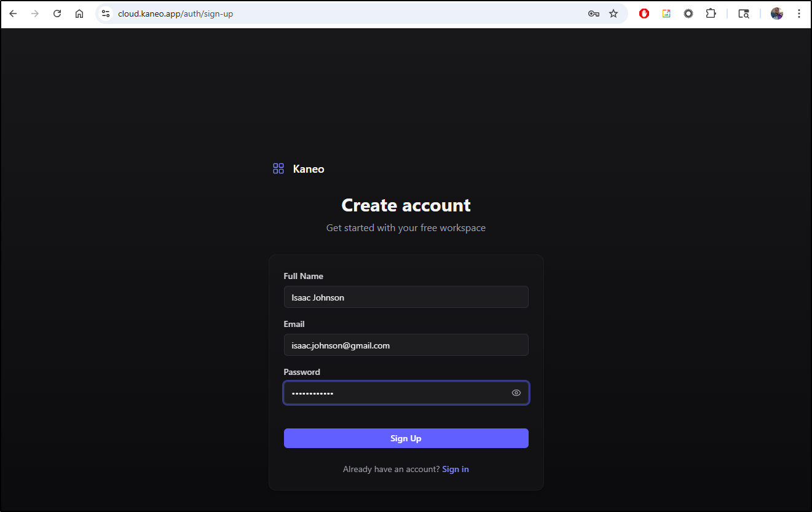812x512 pixels.
Task: Reload the page with refresh icon
Action: click(x=57, y=14)
